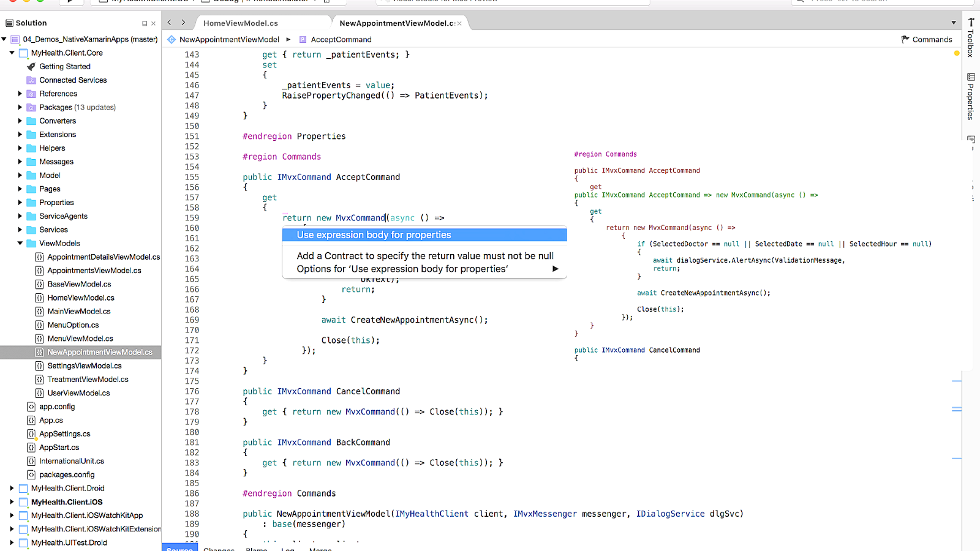980x551 pixels.
Task: Apply 'Use expression body for properties' fix
Action: [x=424, y=235]
